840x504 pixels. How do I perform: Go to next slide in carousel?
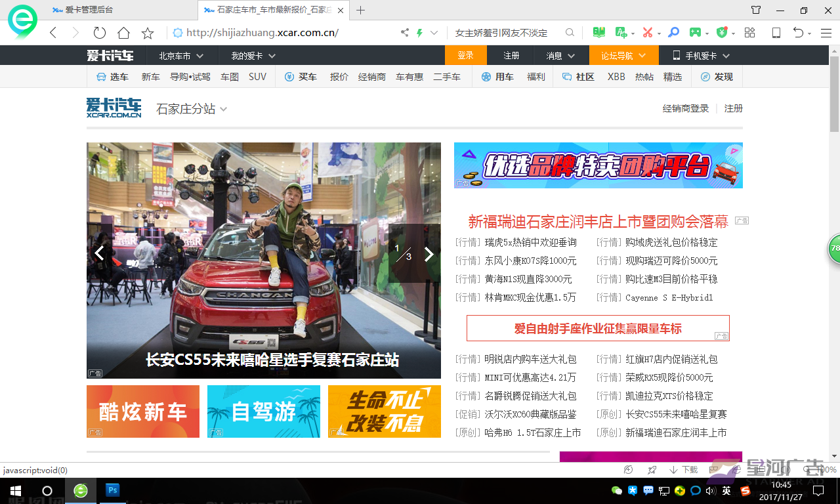(429, 254)
